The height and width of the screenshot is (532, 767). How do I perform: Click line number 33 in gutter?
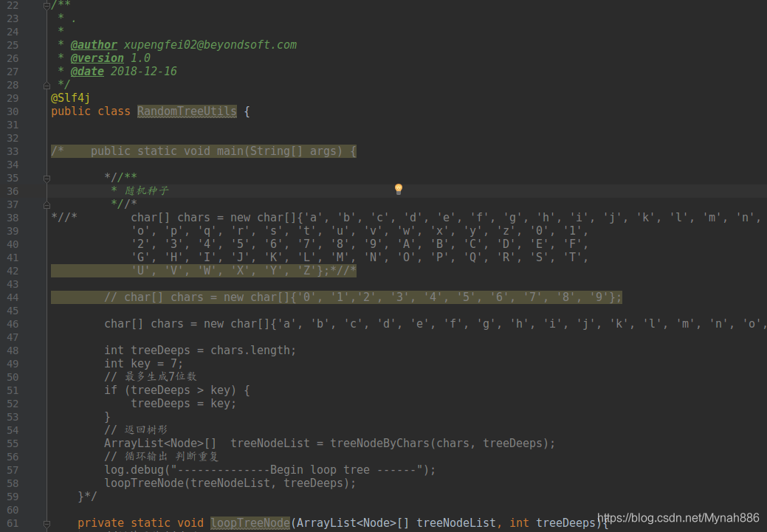[x=13, y=151]
